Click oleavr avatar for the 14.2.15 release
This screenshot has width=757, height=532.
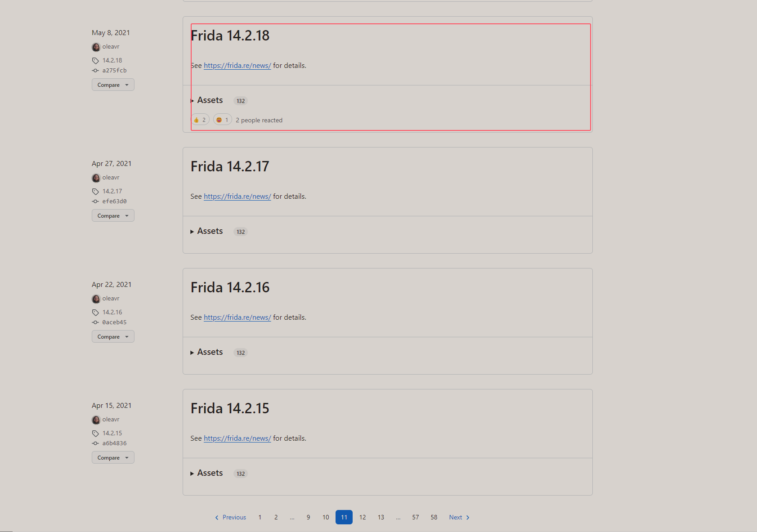96,420
